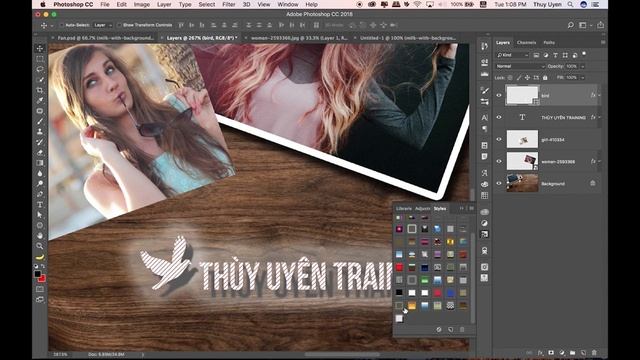Create a new layer in Layers panel
Image resolution: width=640 pixels, height=360 pixels.
coord(583,353)
